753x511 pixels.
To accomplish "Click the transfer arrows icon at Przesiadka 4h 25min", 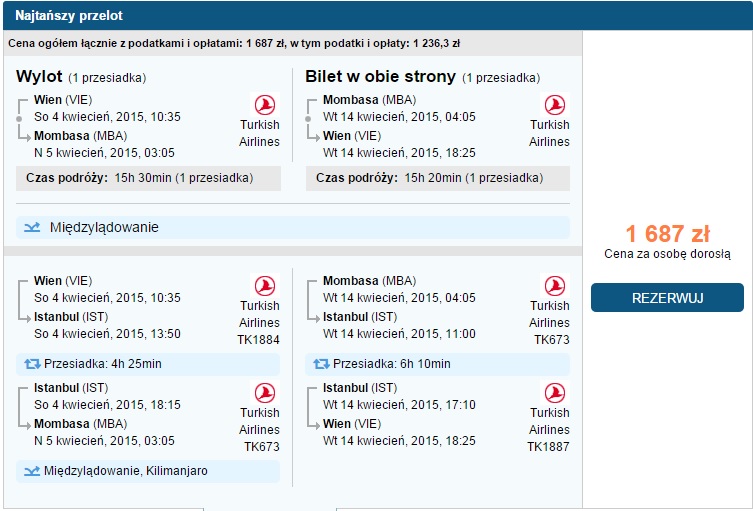I will (x=32, y=364).
